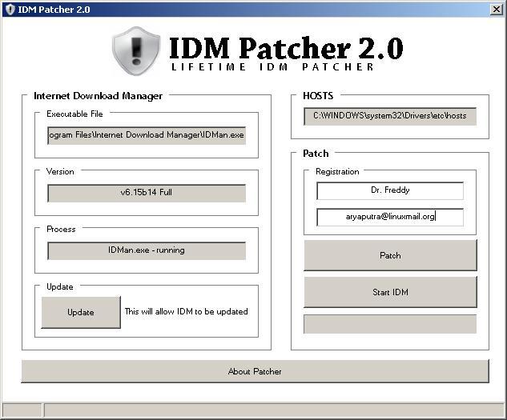This screenshot has width=507, height=420.
Task: Click the 'IDM Patcher 2.0' title bar text
Action: [x=54, y=10]
